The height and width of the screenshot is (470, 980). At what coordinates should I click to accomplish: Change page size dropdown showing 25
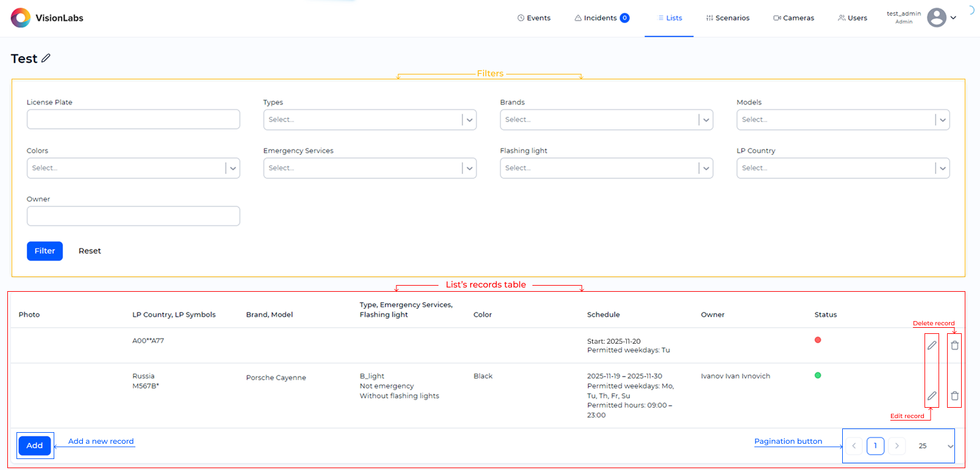[x=935, y=446]
